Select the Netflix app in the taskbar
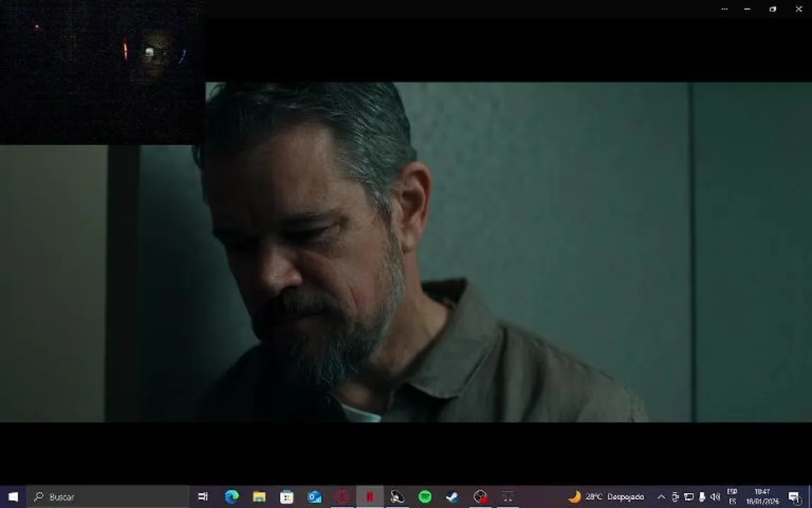Screen dimensions: 812x508 370,497
